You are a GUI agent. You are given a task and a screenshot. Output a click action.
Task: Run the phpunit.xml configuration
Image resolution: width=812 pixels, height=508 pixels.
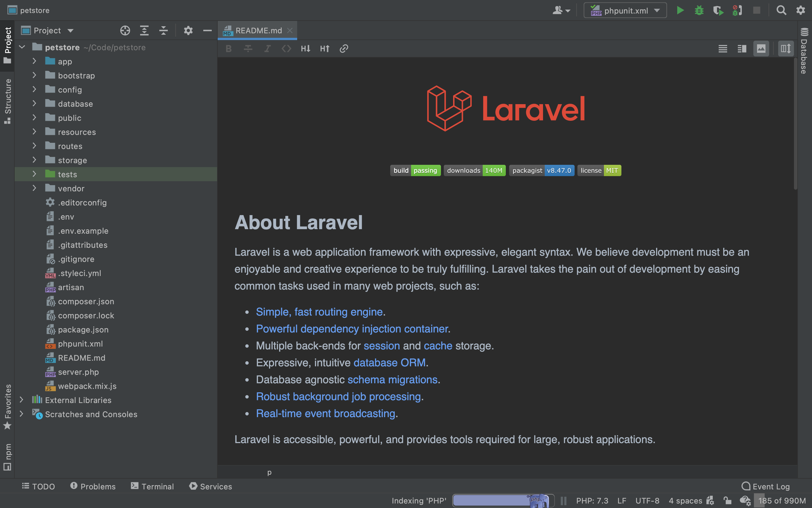click(x=680, y=10)
